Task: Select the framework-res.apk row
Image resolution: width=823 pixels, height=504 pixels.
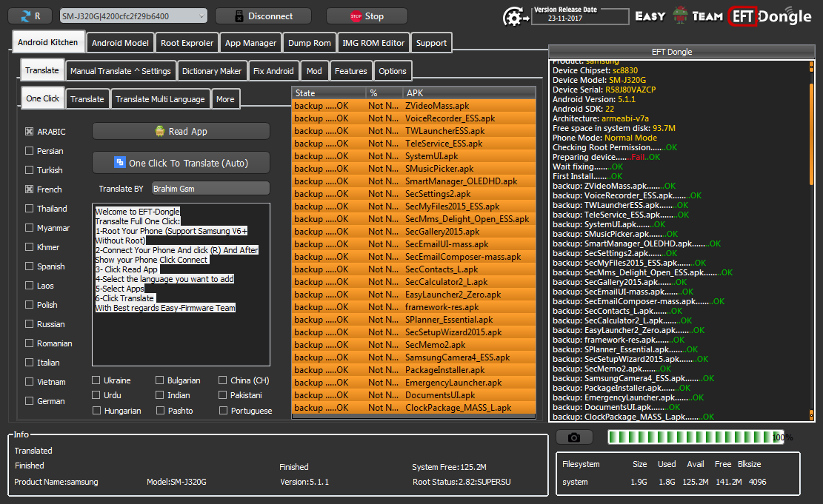Action: click(x=413, y=307)
